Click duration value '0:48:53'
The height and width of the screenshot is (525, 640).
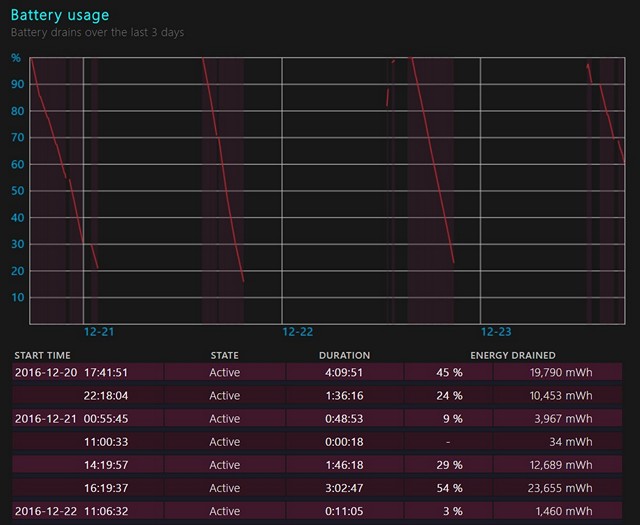tap(344, 418)
